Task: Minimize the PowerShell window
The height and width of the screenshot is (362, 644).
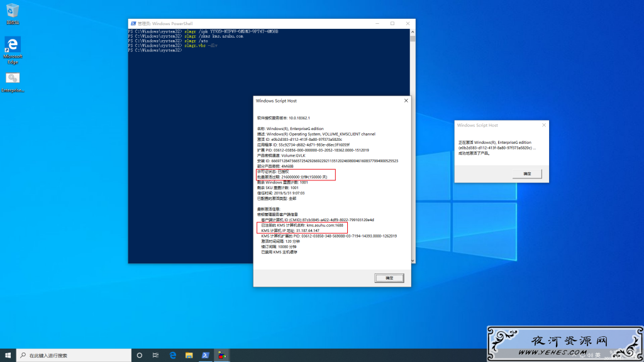Action: tap(377, 24)
